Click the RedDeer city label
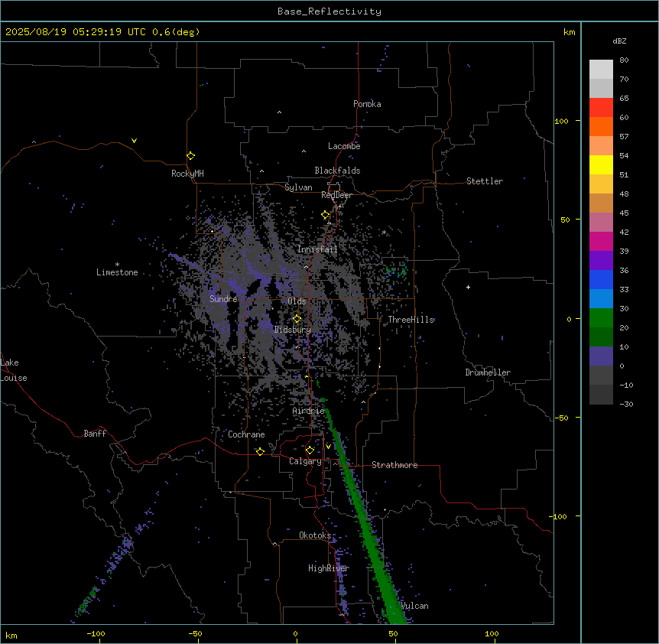 [x=336, y=195]
